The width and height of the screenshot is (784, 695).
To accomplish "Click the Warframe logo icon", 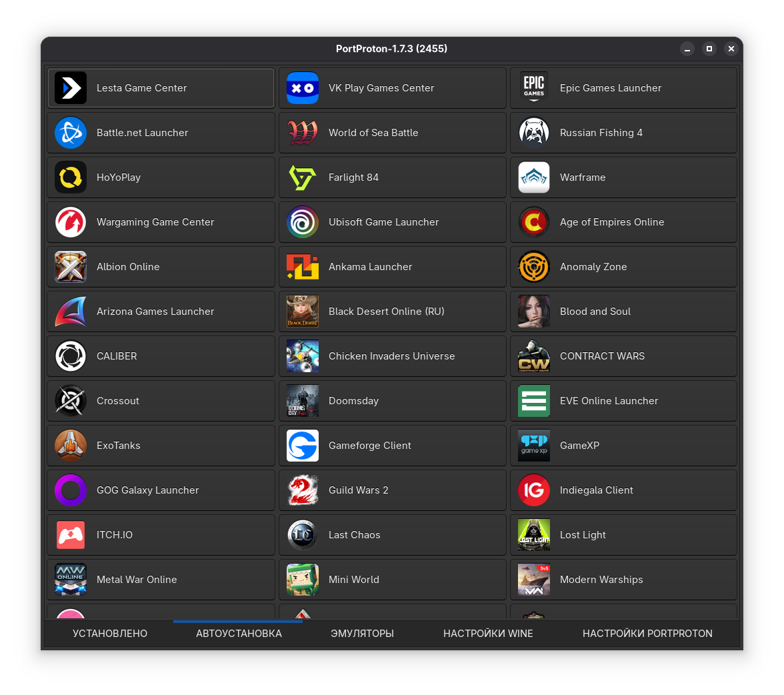I will point(534,177).
